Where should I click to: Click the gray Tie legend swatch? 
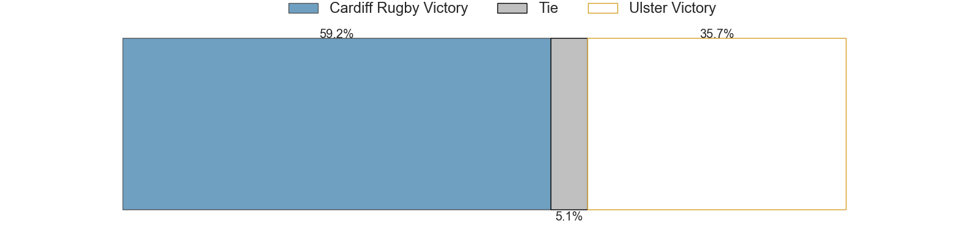click(512, 8)
